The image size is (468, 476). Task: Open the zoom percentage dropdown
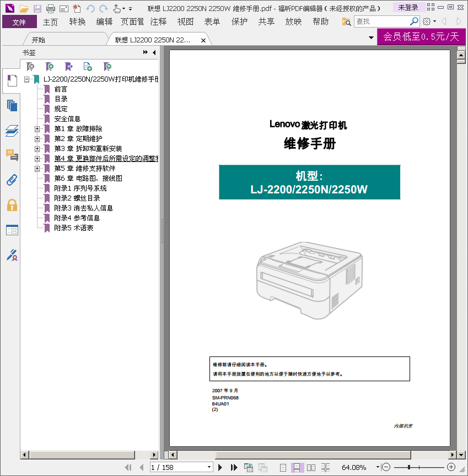pos(378,467)
